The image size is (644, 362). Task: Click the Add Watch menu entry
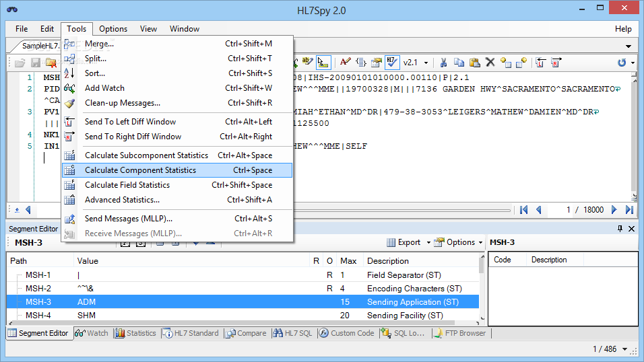[x=177, y=88]
